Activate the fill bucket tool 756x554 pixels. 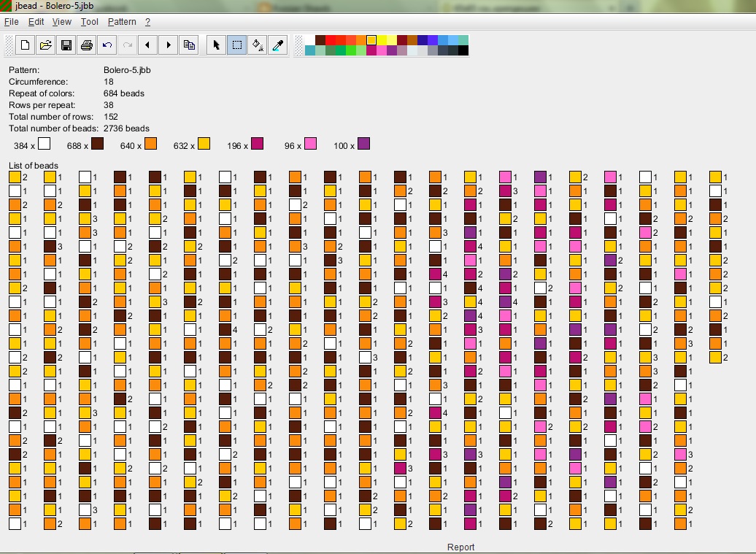[258, 45]
